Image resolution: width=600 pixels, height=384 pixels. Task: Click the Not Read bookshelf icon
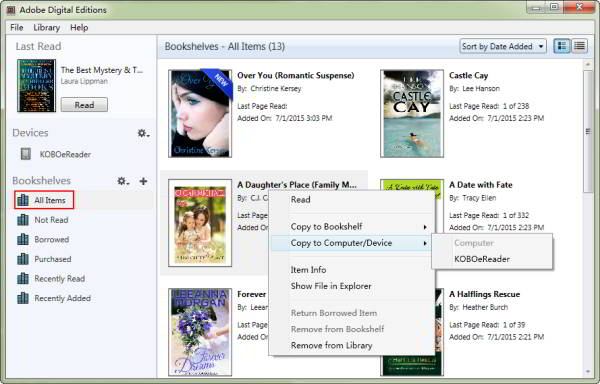(x=23, y=220)
